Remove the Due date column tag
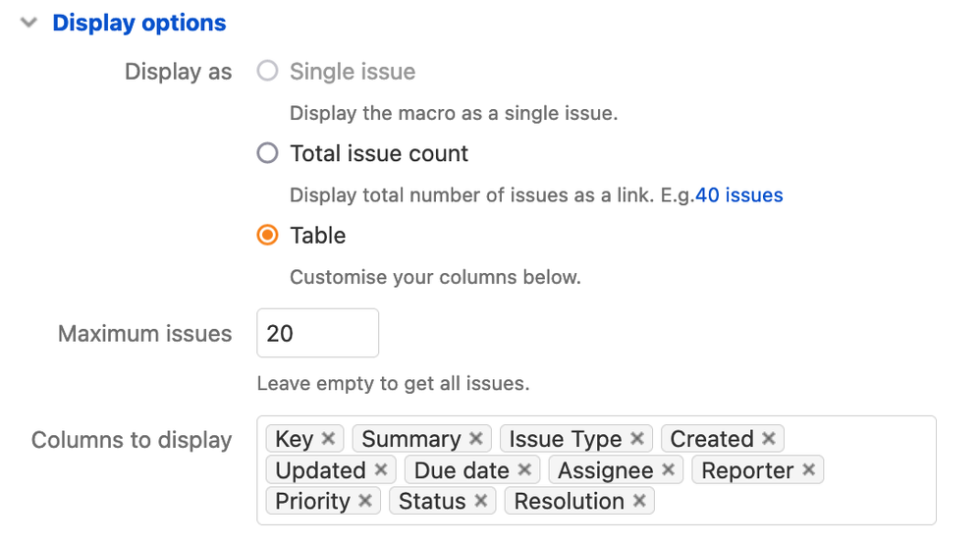The height and width of the screenshot is (546, 980). tap(524, 470)
